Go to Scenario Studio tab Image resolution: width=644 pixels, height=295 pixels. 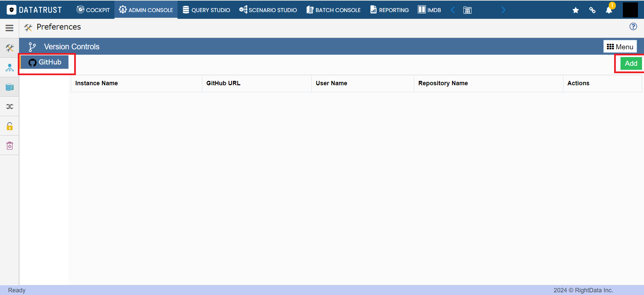coord(268,10)
